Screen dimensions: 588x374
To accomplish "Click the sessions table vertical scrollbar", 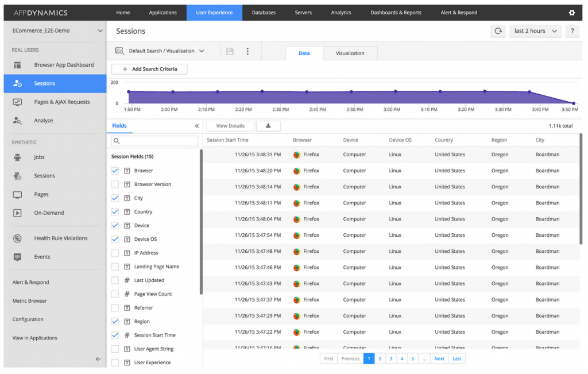I will tap(581, 189).
